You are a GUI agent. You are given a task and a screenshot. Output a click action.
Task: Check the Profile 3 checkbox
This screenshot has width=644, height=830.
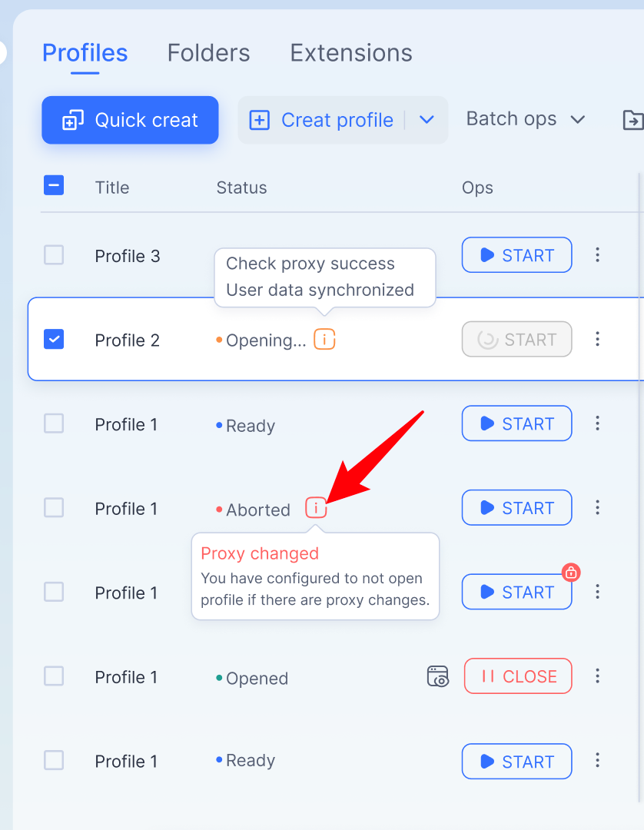click(x=54, y=255)
